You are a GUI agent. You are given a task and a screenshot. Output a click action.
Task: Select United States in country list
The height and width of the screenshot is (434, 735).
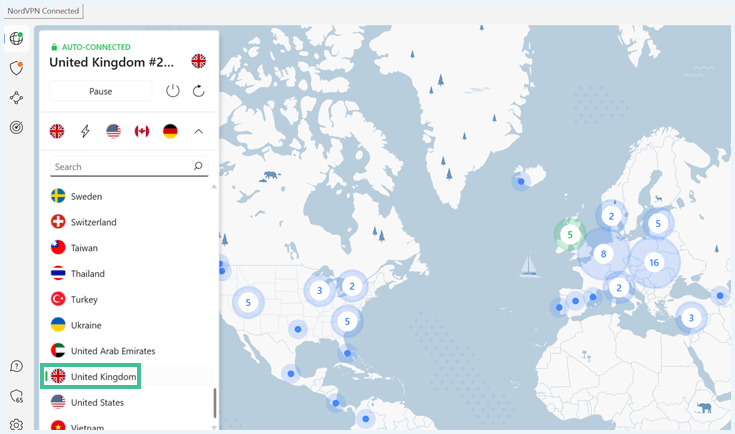click(127, 403)
